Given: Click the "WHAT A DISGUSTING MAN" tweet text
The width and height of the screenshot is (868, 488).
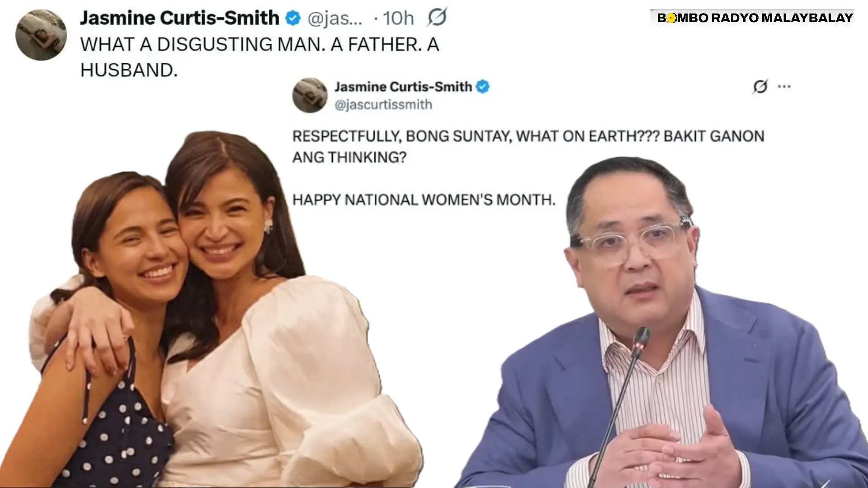Looking at the screenshot, I should point(259,57).
